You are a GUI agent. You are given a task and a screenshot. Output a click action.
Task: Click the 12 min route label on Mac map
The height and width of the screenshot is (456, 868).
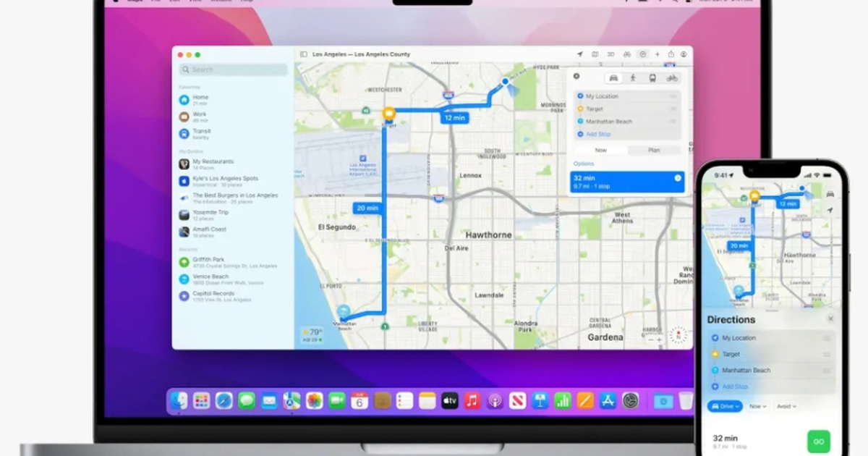click(454, 117)
